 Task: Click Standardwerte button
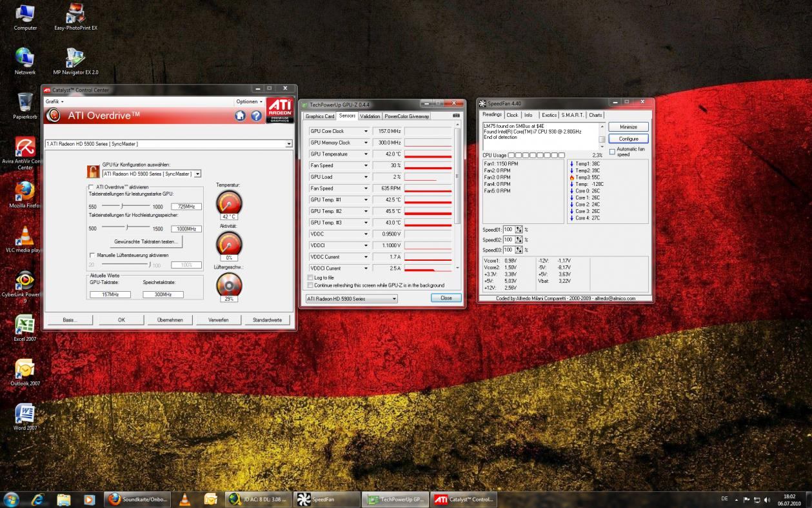tap(267, 320)
